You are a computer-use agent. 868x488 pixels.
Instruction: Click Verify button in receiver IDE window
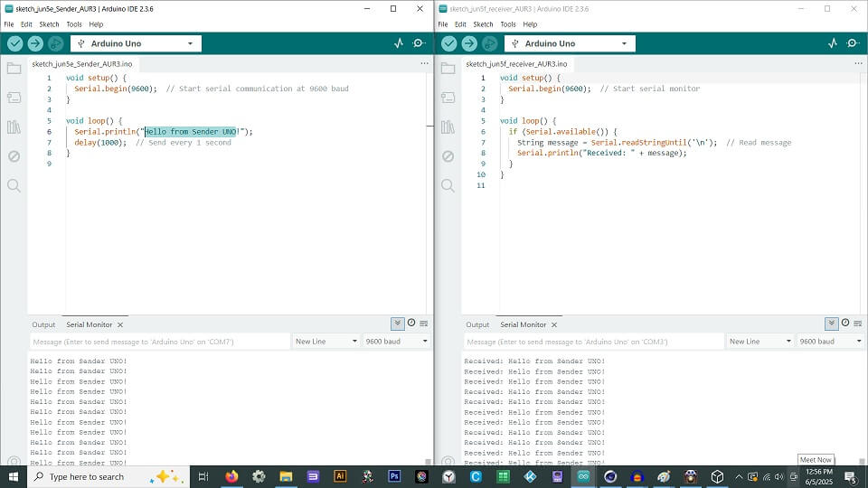click(449, 43)
